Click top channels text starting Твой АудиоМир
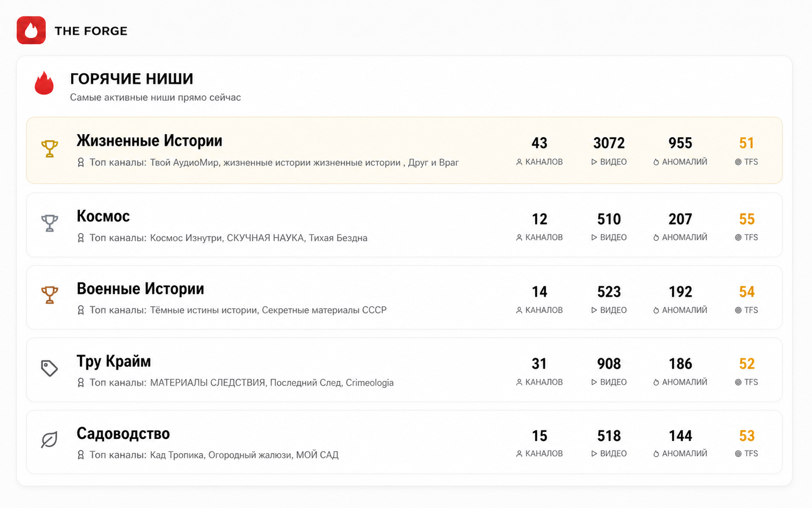812x508 pixels. (x=304, y=162)
